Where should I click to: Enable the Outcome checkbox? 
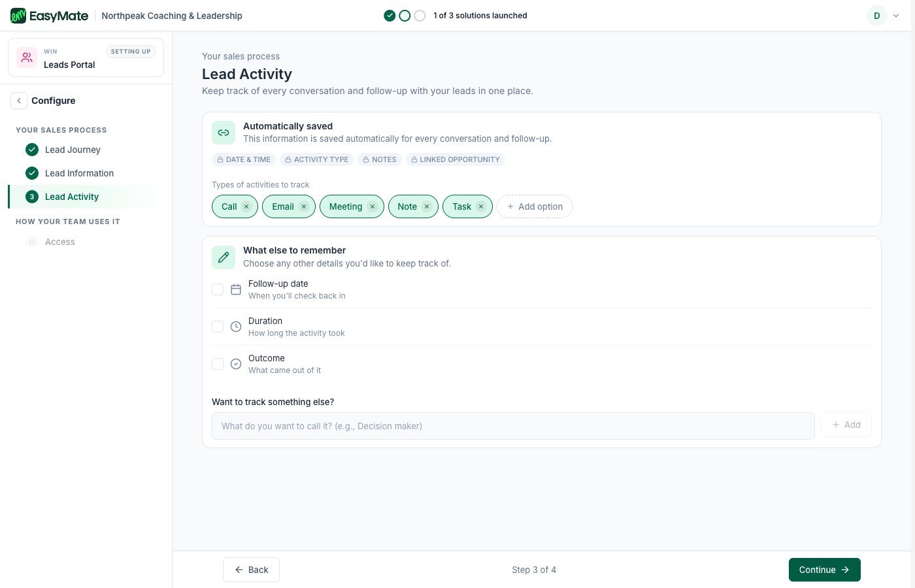pos(218,364)
